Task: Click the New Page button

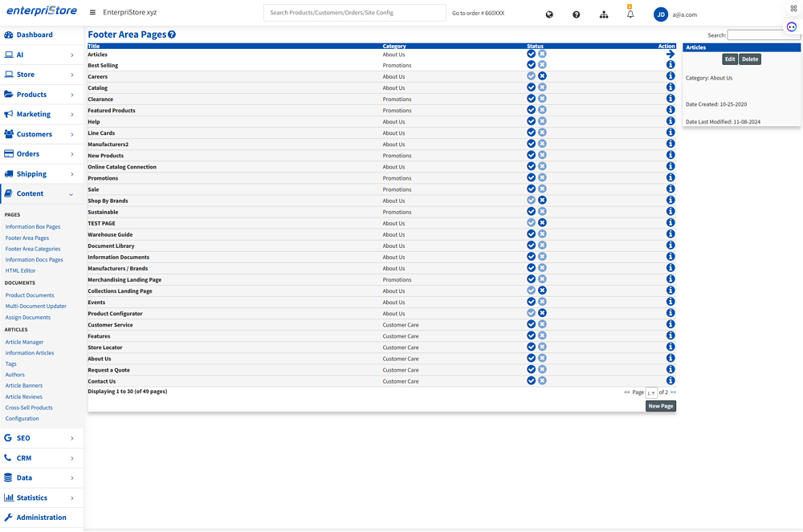Action: tap(660, 406)
